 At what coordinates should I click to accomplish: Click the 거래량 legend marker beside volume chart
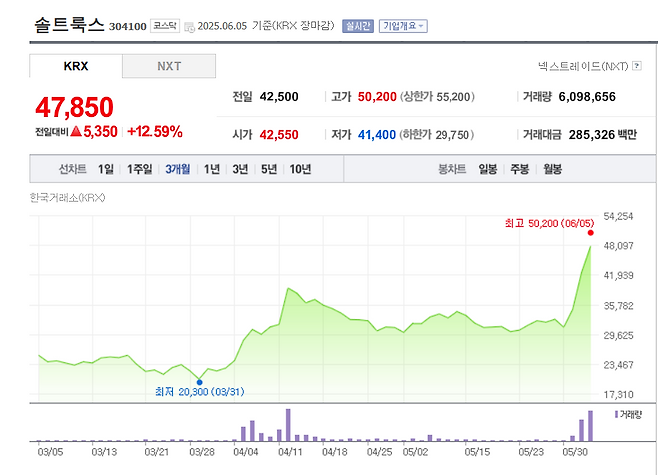[615, 413]
